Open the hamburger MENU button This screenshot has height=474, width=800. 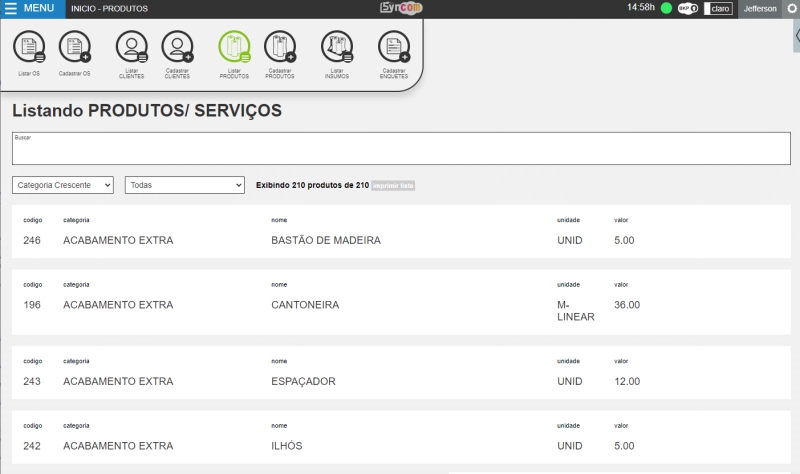tap(32, 9)
